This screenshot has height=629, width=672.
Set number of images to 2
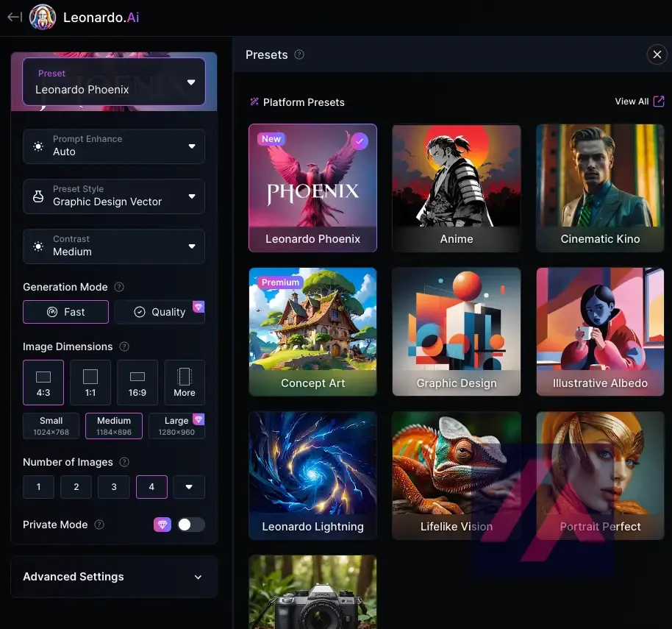[76, 487]
